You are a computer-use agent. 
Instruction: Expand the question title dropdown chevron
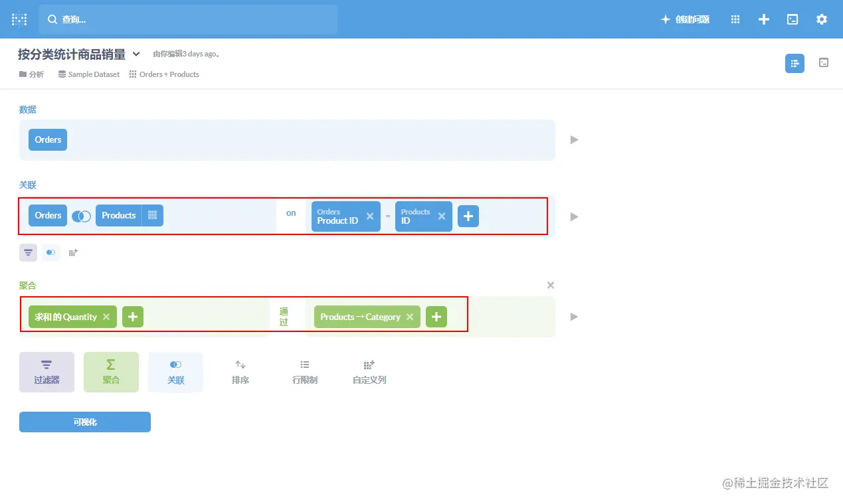pos(136,54)
